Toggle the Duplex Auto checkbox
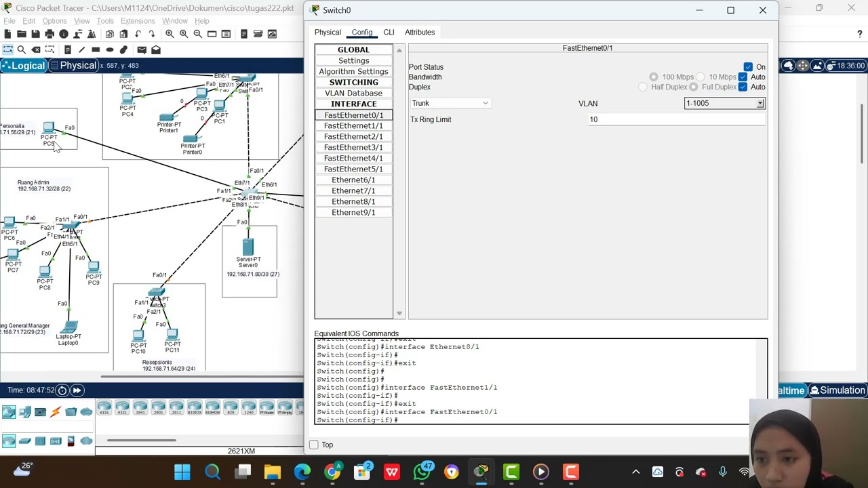The image size is (868, 488). coord(743,87)
